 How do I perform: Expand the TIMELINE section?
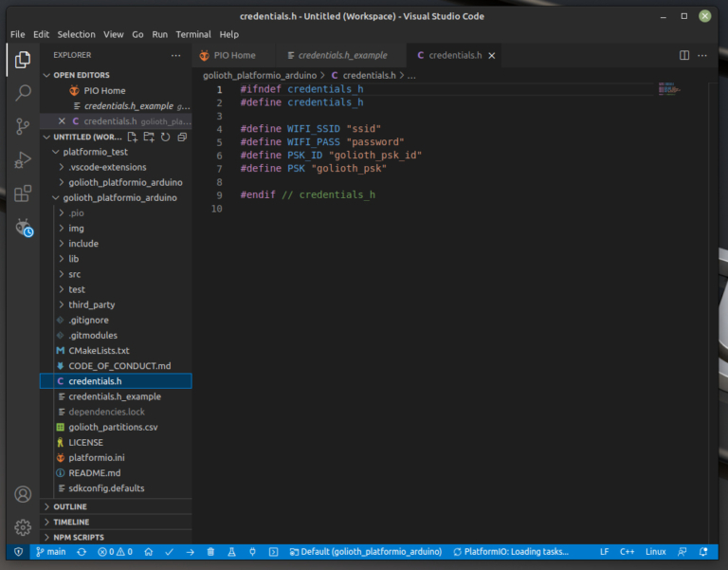(71, 522)
